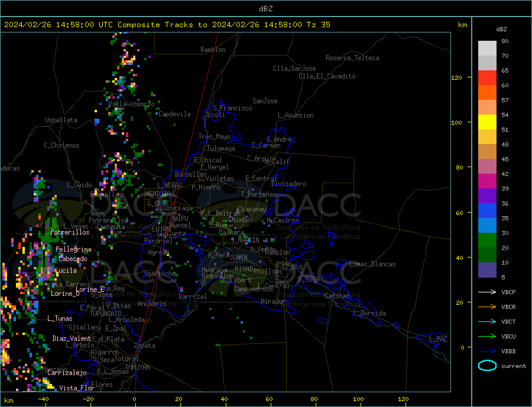The image size is (532, 407).
Task: Click the Vista_Flor place label
Action: click(x=77, y=388)
